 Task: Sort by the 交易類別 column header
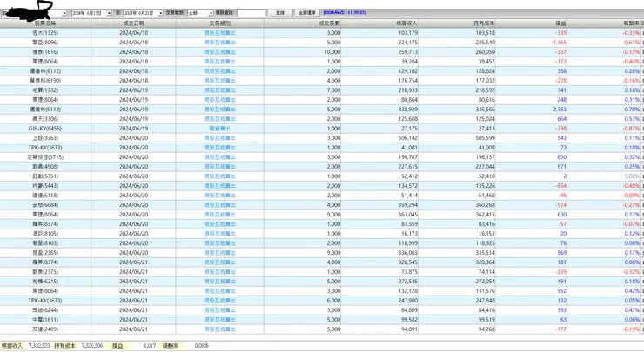pyautogui.click(x=219, y=23)
